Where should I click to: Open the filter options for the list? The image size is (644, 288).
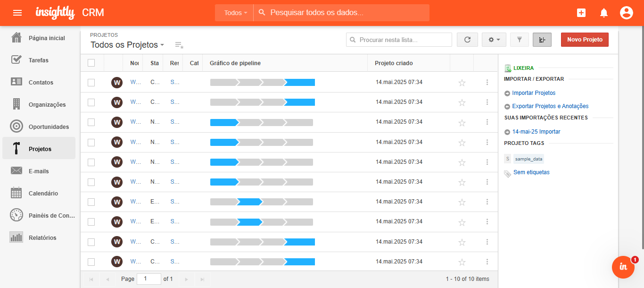pos(519,40)
